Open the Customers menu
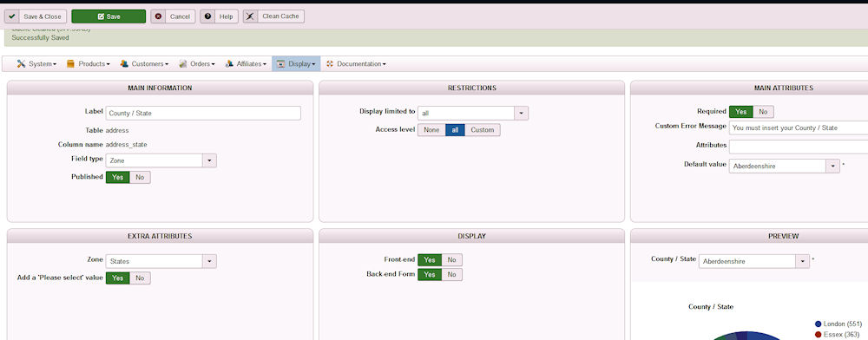The height and width of the screenshot is (340, 868). click(144, 63)
